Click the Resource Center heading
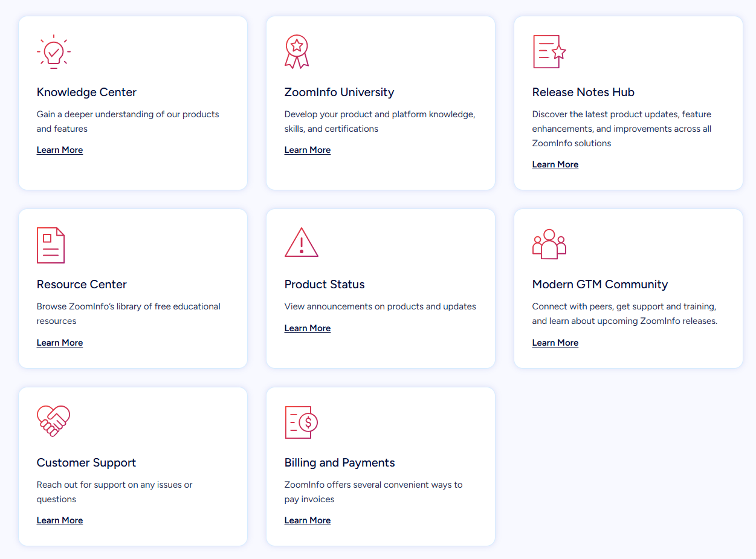756x559 pixels. point(82,285)
